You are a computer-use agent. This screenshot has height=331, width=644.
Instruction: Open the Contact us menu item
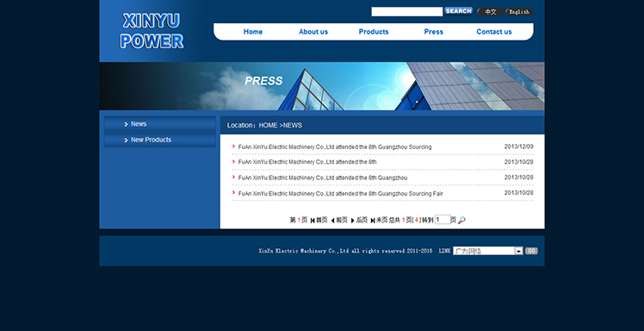click(494, 32)
